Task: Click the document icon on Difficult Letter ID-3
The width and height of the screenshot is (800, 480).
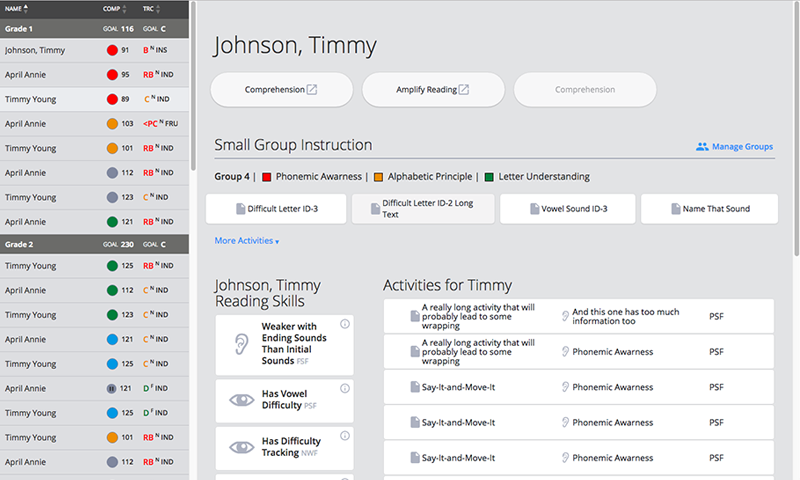Action: [240, 209]
